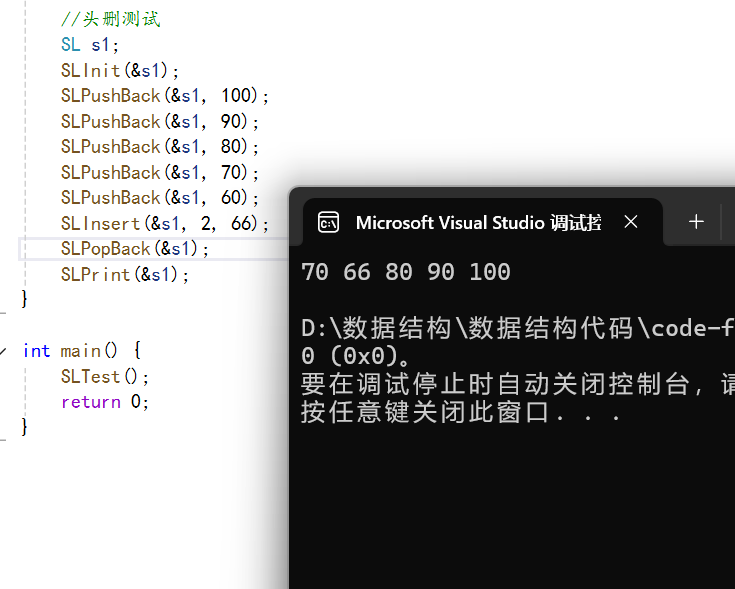
Task: Click the SLInit(&s1); line
Action: [x=120, y=71]
